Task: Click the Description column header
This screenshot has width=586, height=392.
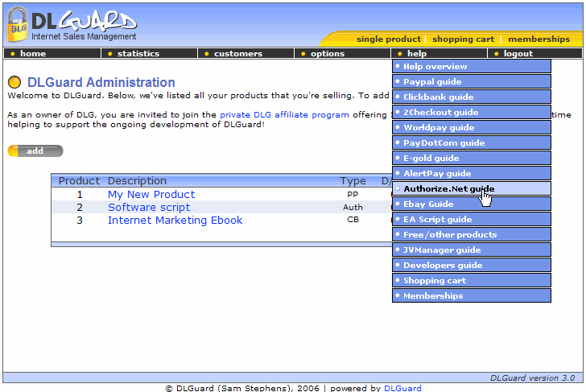Action: pyautogui.click(x=137, y=181)
